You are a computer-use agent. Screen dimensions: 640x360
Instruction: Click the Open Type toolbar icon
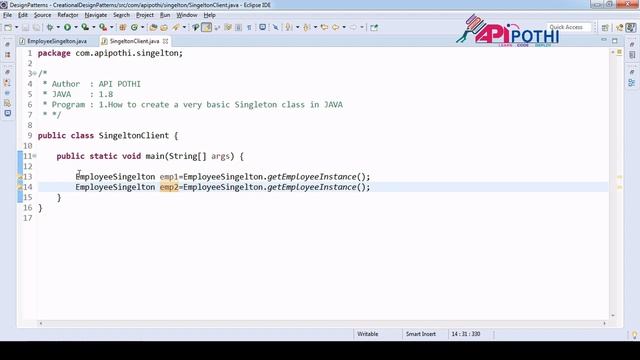[153, 27]
